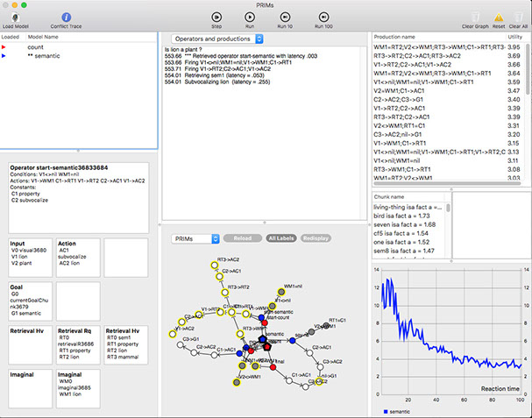This screenshot has height=418, width=532.
Task: Launch the Run 100 icon
Action: (x=323, y=17)
